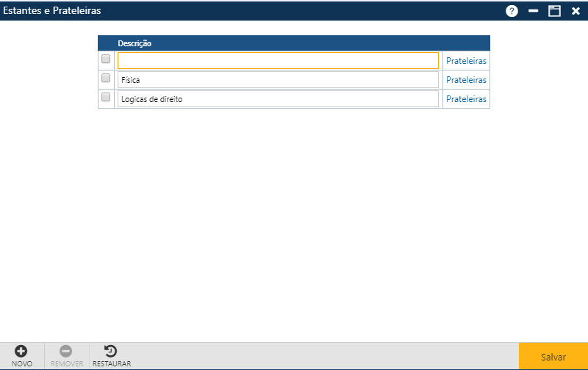Viewport: 588px width, 370px height.
Task: Click the header cell above the checkboxes
Action: click(x=107, y=43)
